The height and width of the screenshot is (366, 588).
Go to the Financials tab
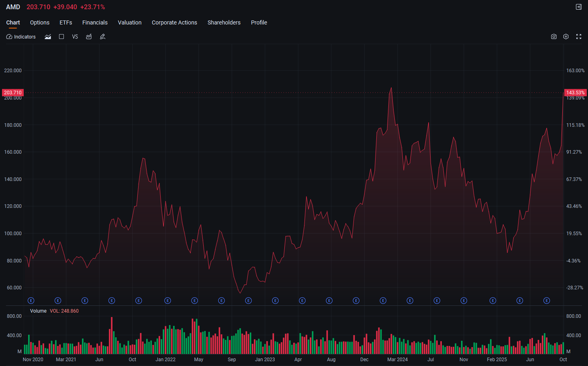95,22
